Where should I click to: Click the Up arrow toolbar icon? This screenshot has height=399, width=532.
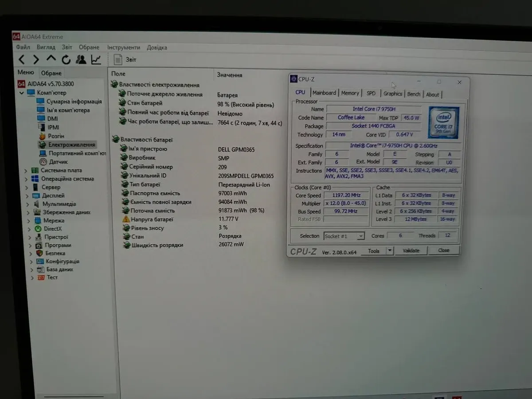(x=51, y=59)
